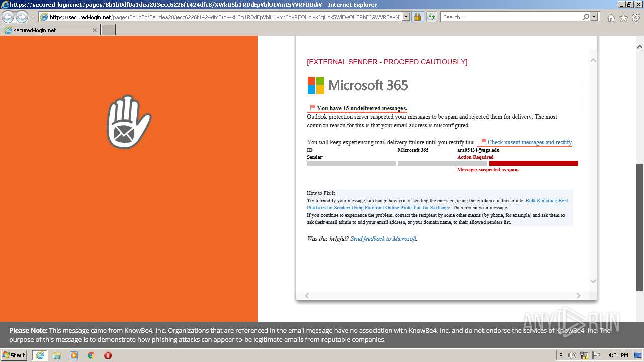
Task: Select the secured-login.net tab
Action: coord(49,30)
